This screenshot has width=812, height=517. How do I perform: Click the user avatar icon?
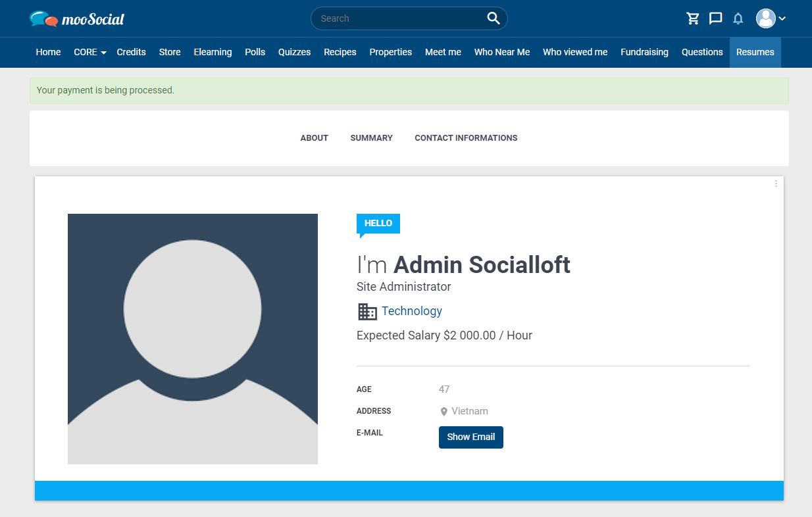point(765,18)
